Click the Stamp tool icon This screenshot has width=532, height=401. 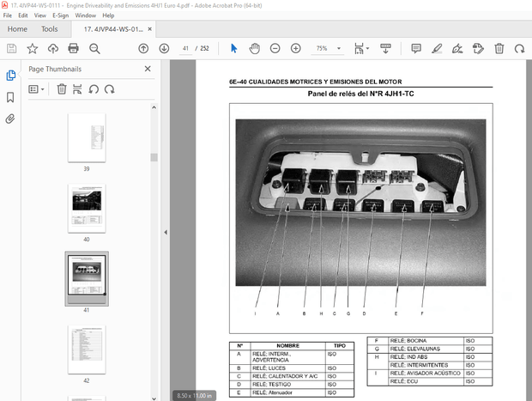[478, 49]
